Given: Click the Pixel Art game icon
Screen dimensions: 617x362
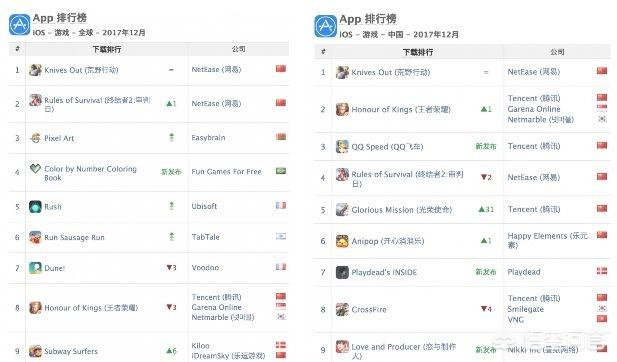Looking at the screenshot, I should 35,138.
